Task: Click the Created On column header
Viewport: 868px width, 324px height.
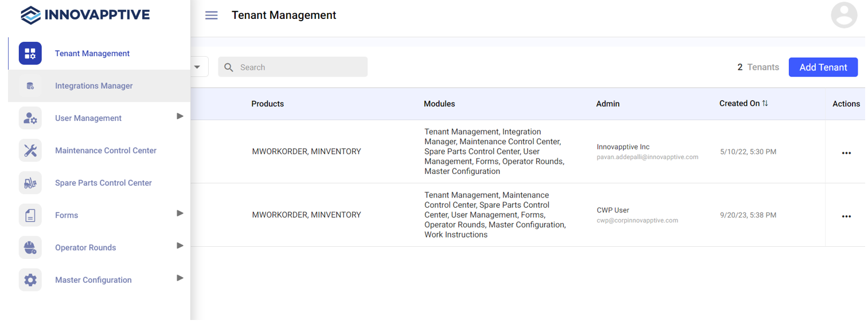Action: coord(740,103)
